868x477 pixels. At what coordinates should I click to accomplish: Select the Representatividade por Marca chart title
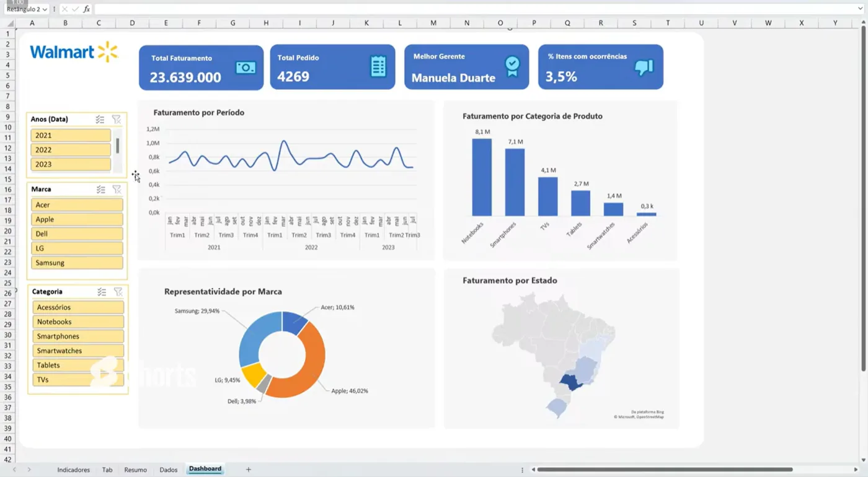223,292
